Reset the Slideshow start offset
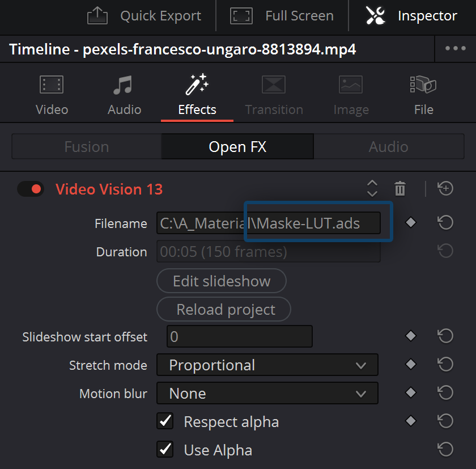 tap(445, 336)
